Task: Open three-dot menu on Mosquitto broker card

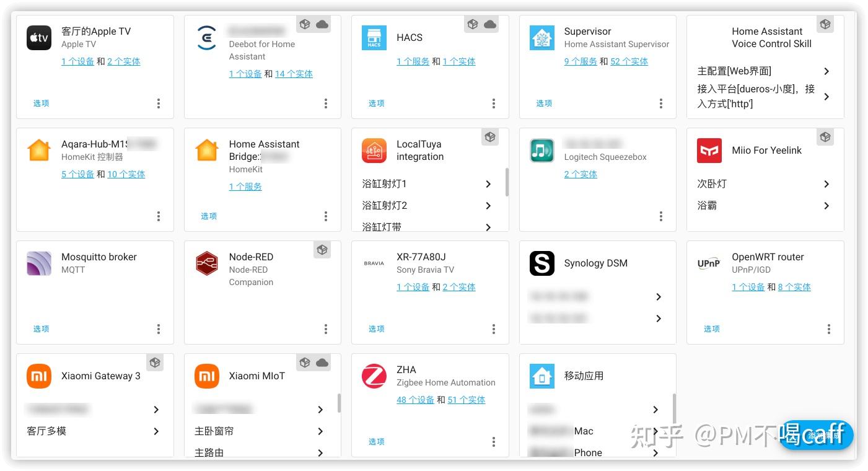Action: click(x=159, y=329)
